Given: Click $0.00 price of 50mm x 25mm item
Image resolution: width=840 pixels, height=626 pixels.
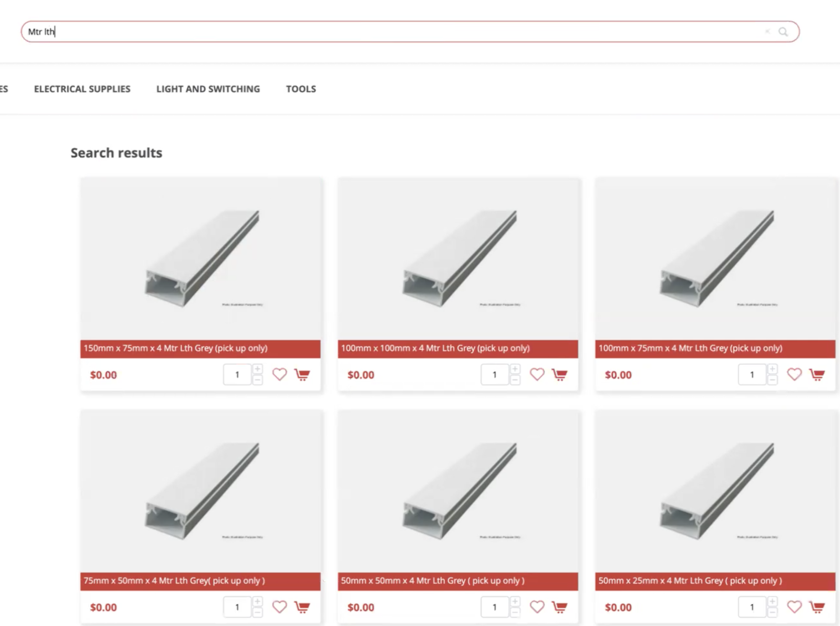Looking at the screenshot, I should tap(618, 607).
